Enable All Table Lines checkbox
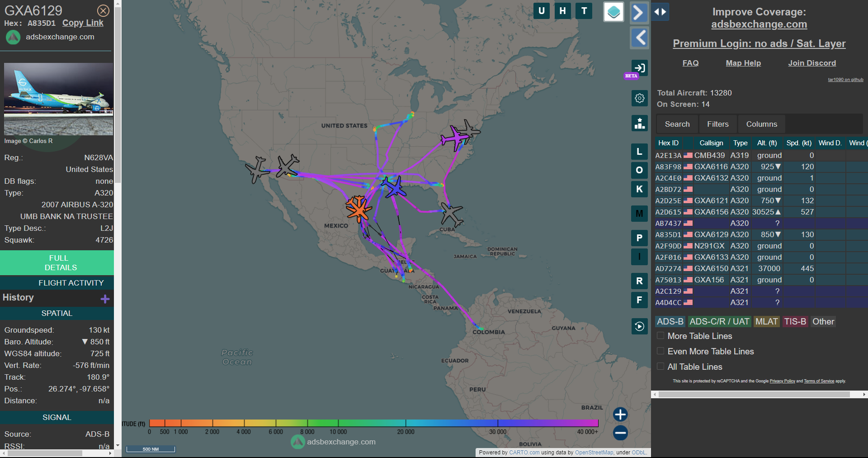Viewport: 868px width, 458px height. (x=660, y=367)
